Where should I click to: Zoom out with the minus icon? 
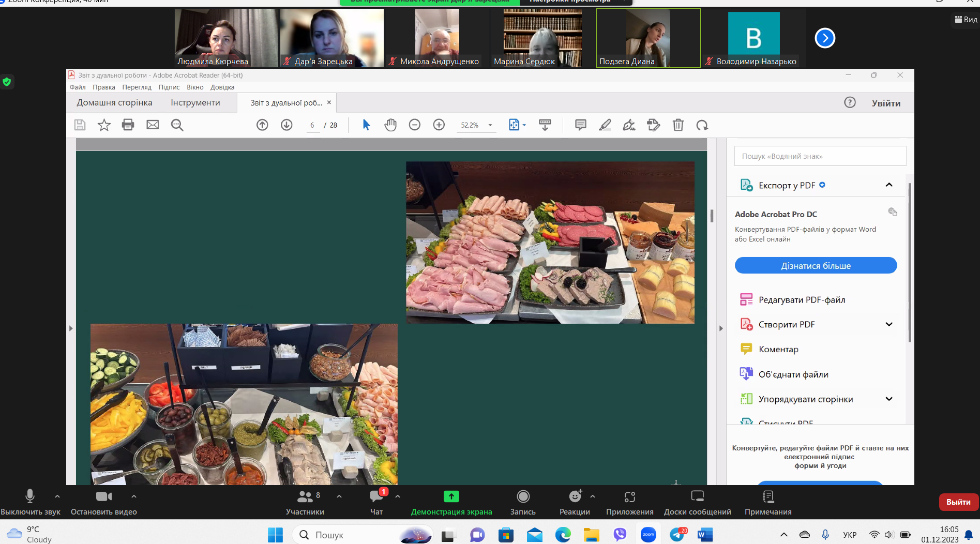pyautogui.click(x=414, y=125)
